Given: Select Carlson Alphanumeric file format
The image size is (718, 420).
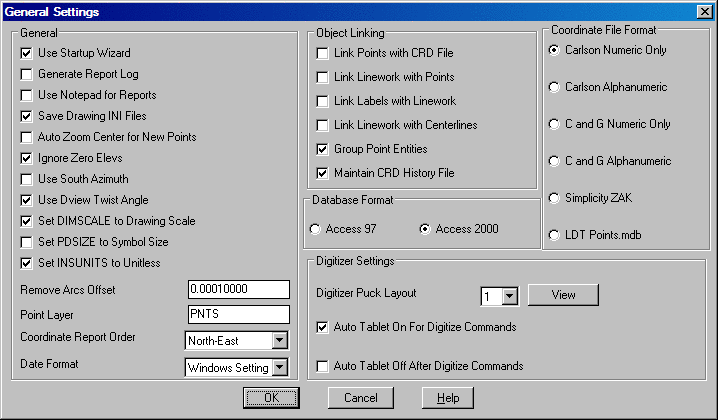Looking at the screenshot, I should (x=556, y=88).
